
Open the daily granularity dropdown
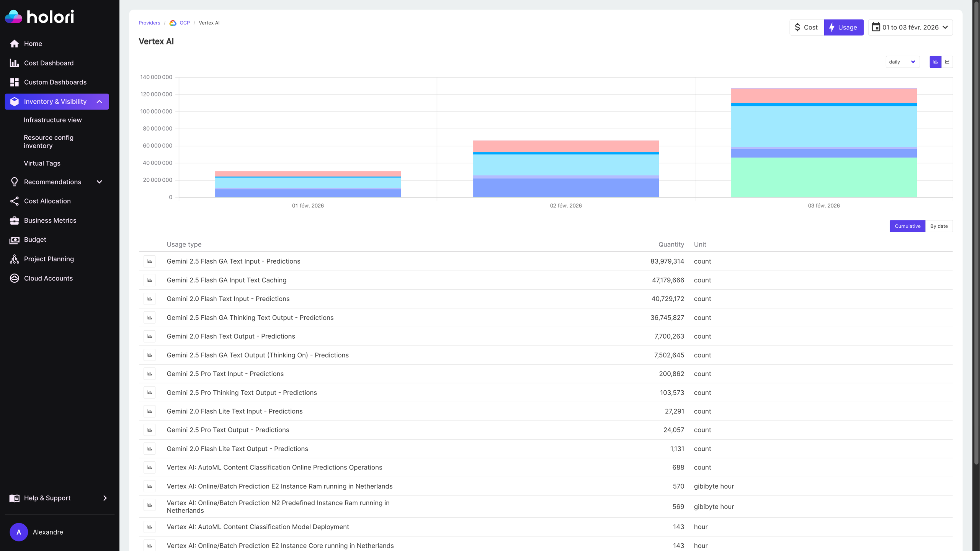coord(902,62)
